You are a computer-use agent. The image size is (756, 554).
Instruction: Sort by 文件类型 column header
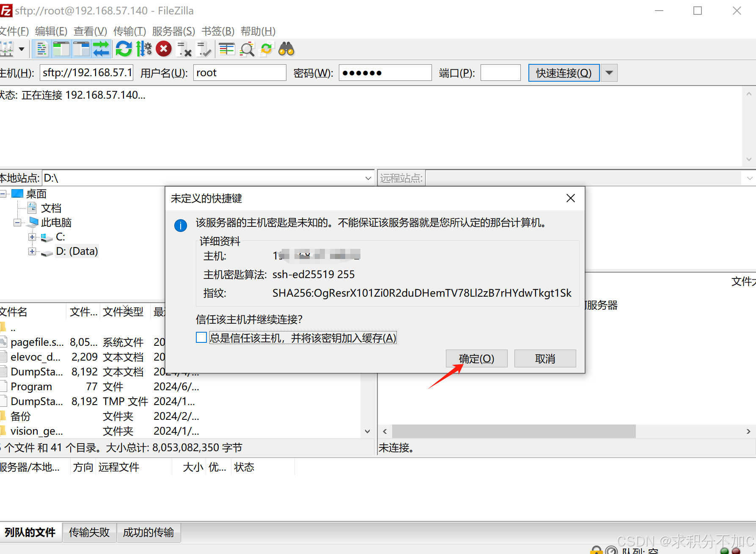click(x=125, y=312)
